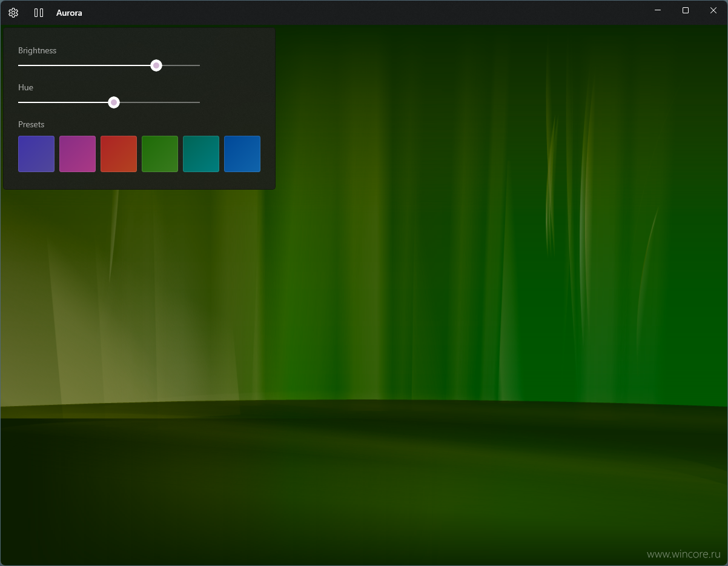
Task: Close the Aurora window
Action: 713,10
